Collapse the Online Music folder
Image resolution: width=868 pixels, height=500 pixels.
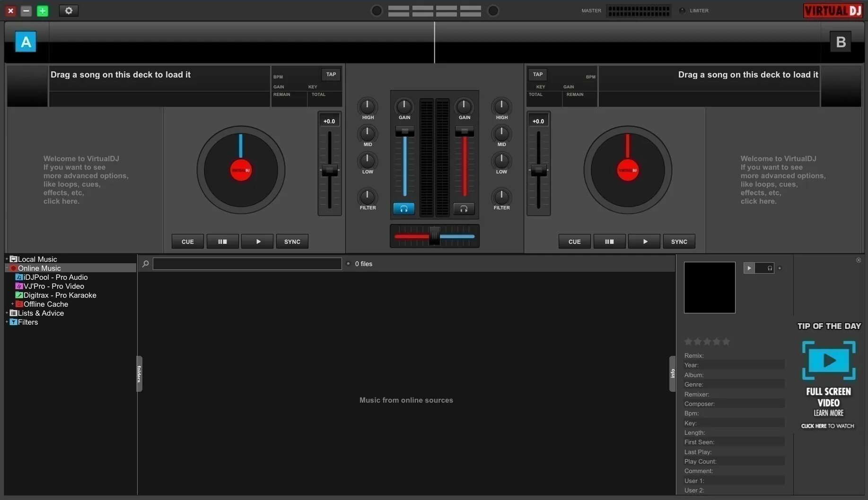click(x=7, y=268)
